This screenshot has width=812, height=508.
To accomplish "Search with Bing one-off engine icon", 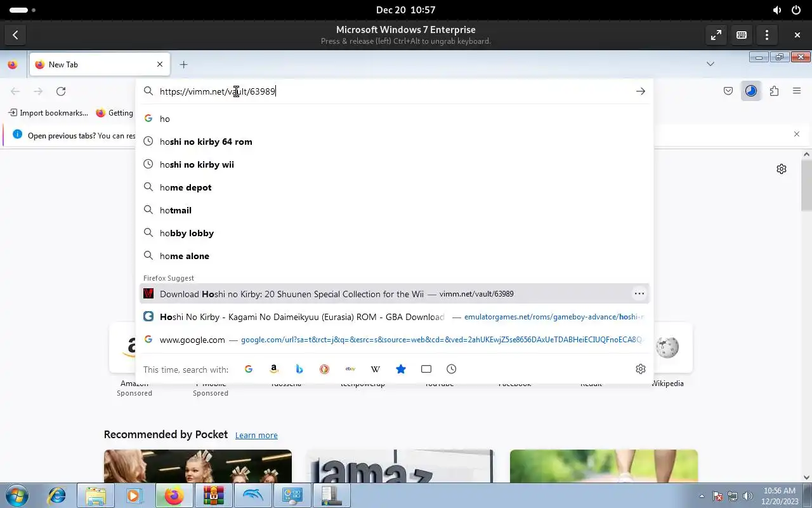I will point(299,369).
